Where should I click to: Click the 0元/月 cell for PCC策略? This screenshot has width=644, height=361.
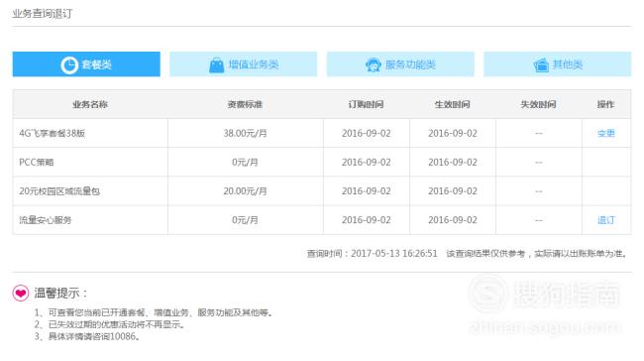[245, 163]
